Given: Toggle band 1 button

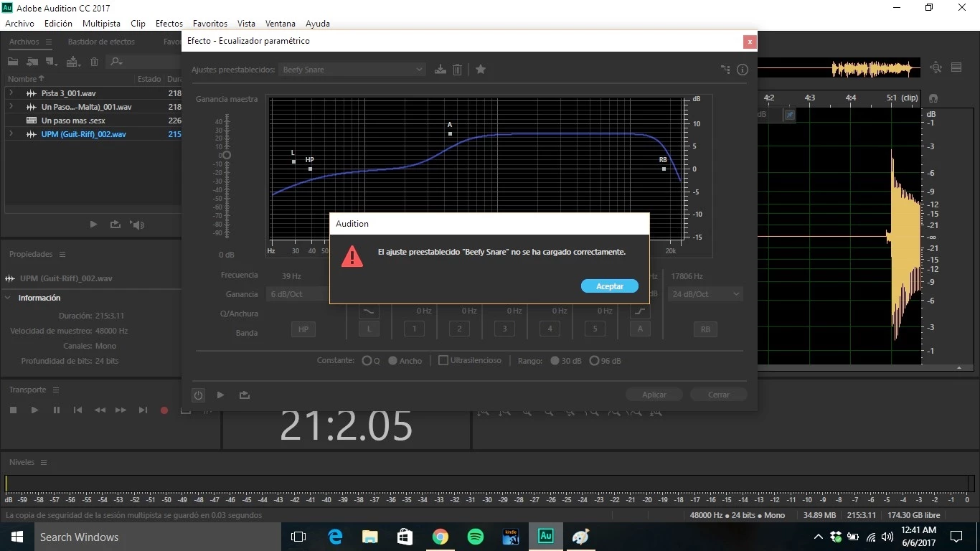Looking at the screenshot, I should (414, 329).
